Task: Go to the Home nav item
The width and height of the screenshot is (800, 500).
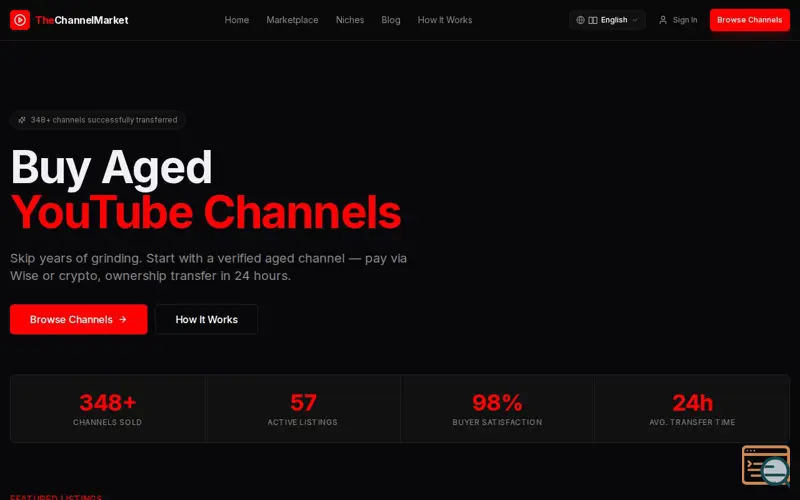Action: click(x=237, y=20)
